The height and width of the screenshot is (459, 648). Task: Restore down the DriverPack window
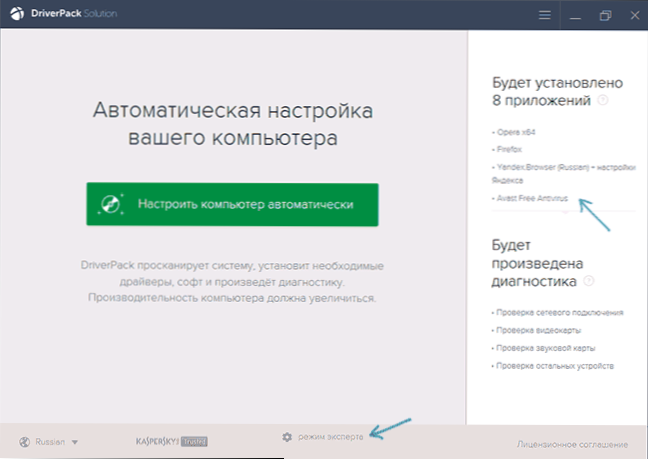coord(605,16)
